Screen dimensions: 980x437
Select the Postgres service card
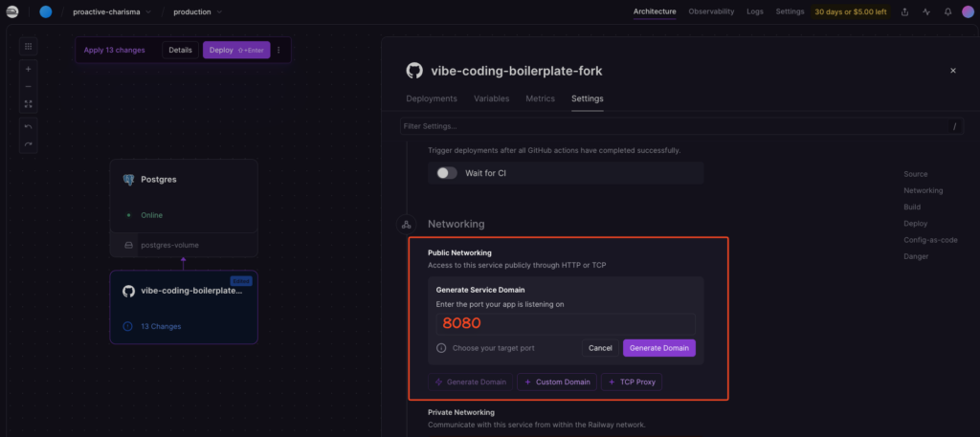coord(184,195)
